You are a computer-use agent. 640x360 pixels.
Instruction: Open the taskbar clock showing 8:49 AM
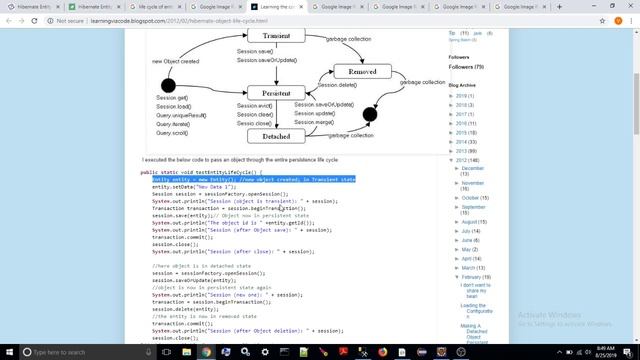[x=605, y=352]
